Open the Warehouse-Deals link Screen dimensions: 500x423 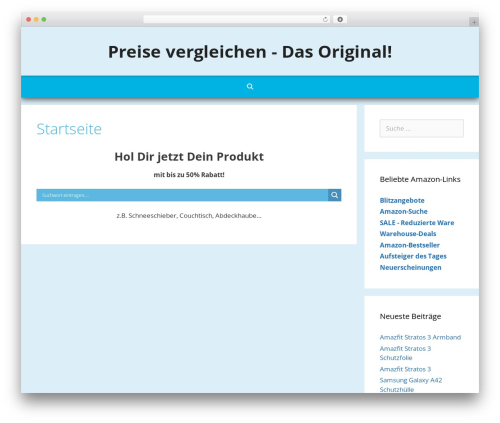click(408, 234)
